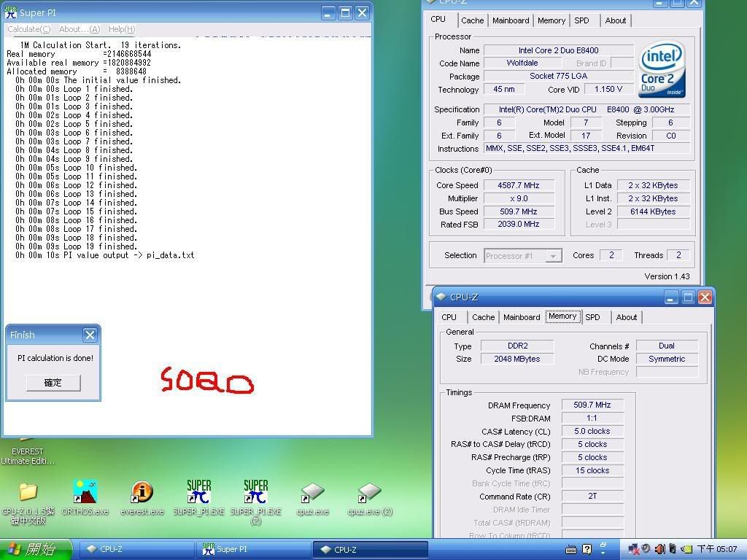The image size is (747, 560).
Task: Open the Help menu in Super PI
Action: (122, 29)
